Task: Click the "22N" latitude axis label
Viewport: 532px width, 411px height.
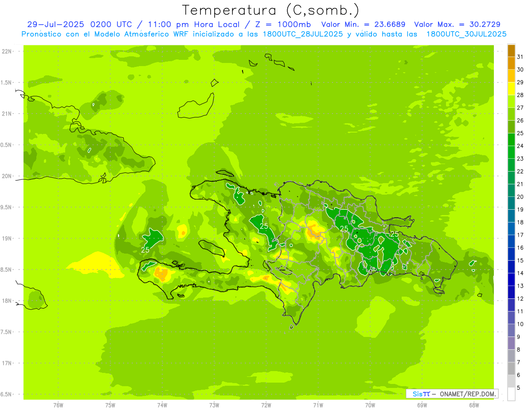Action: coord(8,51)
